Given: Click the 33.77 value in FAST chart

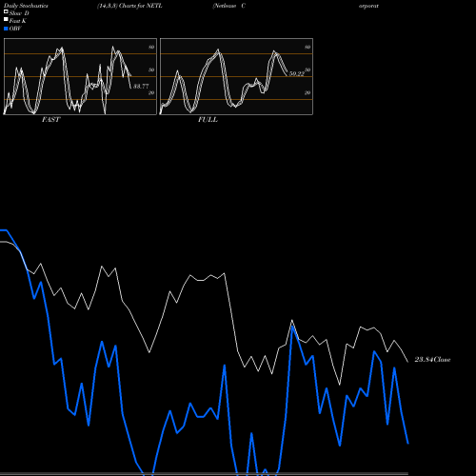Looking at the screenshot, I should click(141, 86).
